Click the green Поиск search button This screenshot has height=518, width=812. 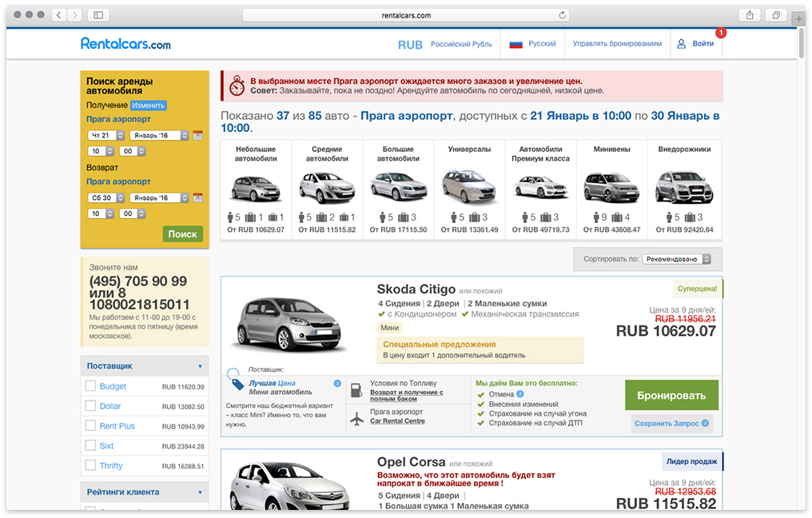[x=182, y=233]
